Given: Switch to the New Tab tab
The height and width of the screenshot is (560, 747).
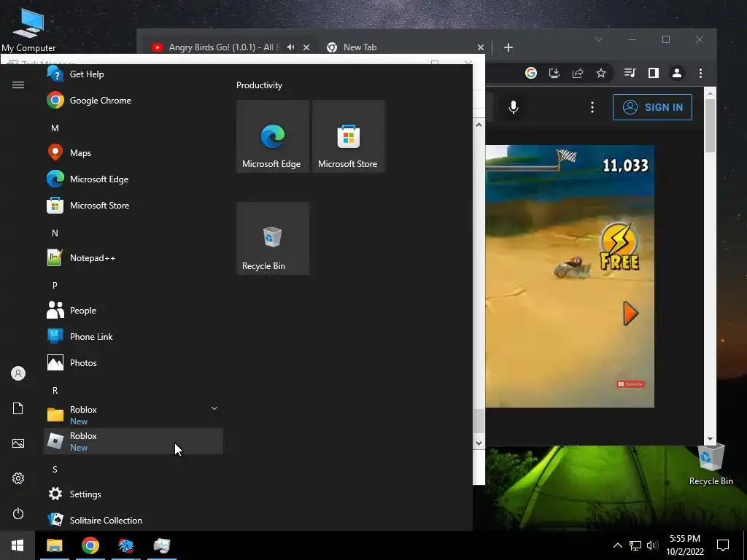Looking at the screenshot, I should click(404, 47).
